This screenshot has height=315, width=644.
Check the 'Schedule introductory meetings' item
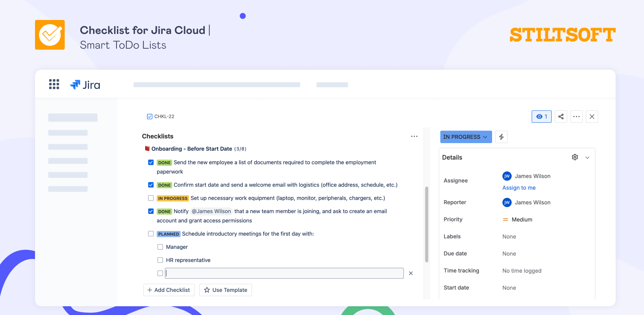click(151, 234)
